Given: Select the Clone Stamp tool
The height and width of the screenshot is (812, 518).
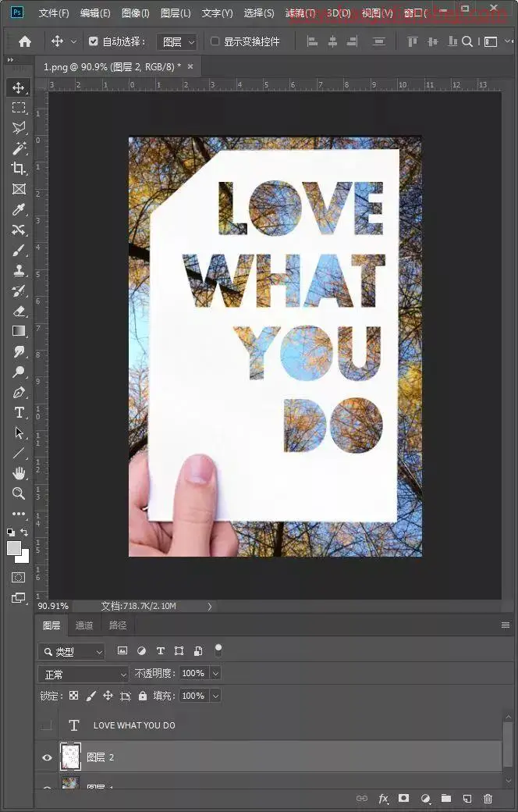Looking at the screenshot, I should (19, 271).
